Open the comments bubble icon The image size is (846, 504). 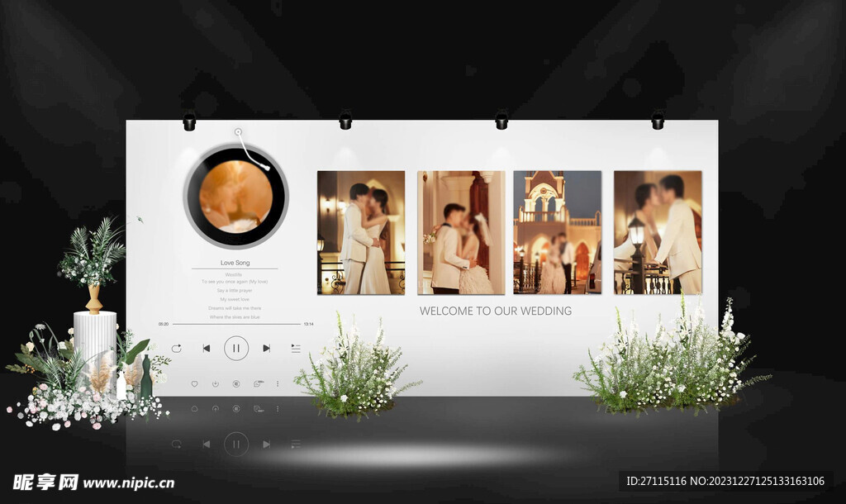coord(258,383)
